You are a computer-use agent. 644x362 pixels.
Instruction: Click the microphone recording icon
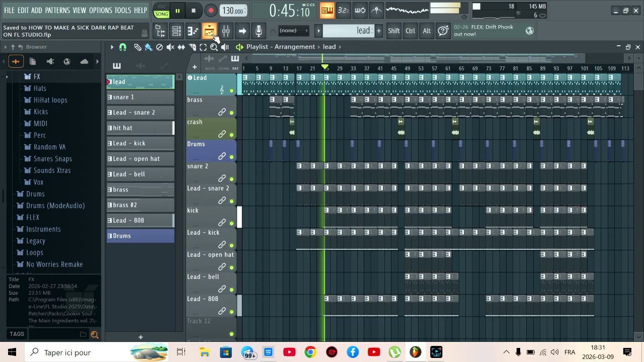[259, 31]
